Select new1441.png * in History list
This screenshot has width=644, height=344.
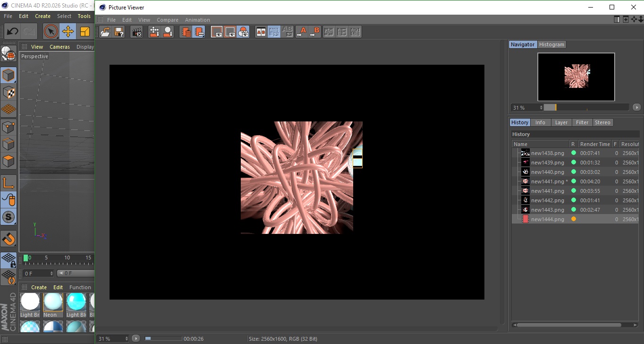pyautogui.click(x=548, y=181)
